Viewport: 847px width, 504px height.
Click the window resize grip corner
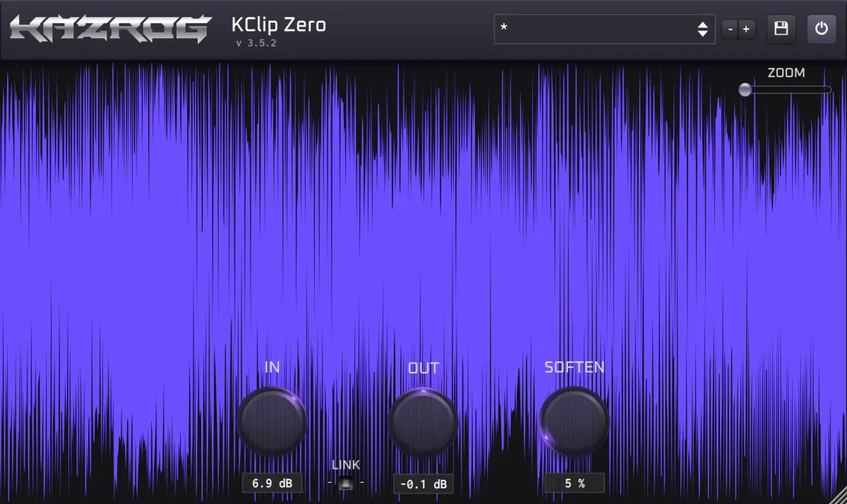coord(838,495)
